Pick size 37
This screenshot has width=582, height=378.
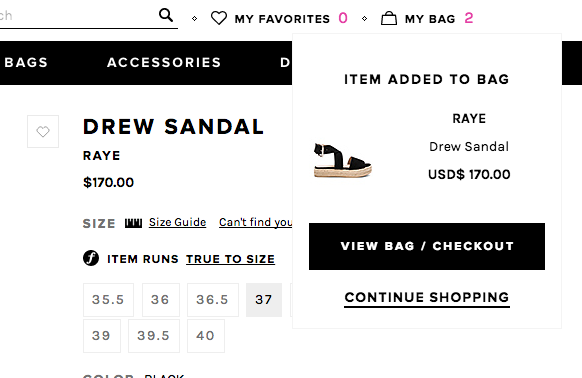click(264, 300)
